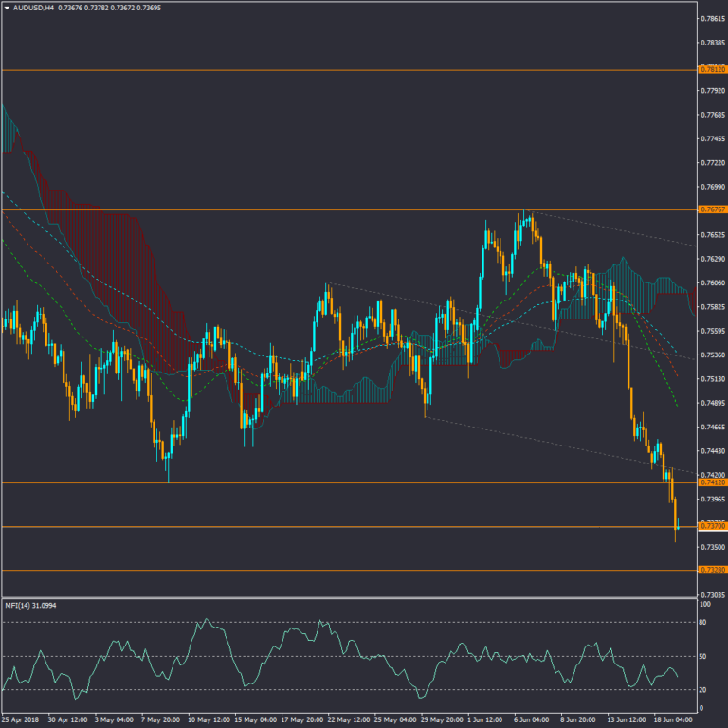Click the MFI scale level 80
The image size is (728, 728).
click(x=703, y=622)
